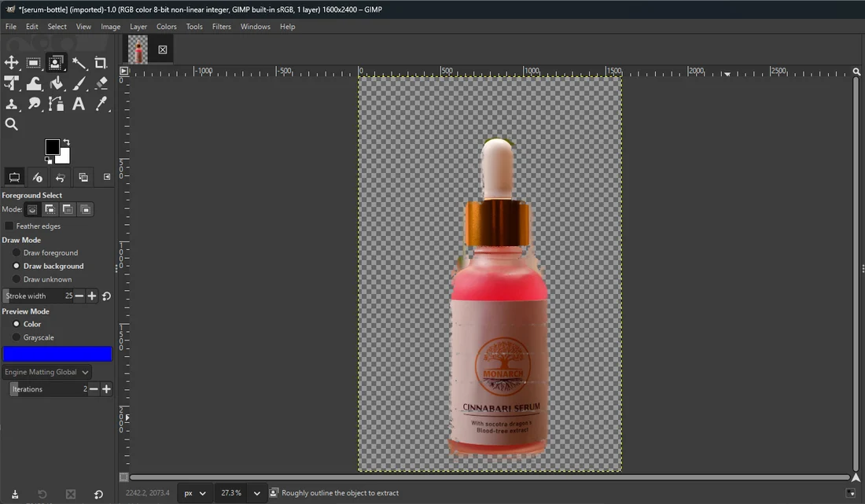Viewport: 865px width, 504px height.
Task: Open the Edit menu
Action: (32, 27)
